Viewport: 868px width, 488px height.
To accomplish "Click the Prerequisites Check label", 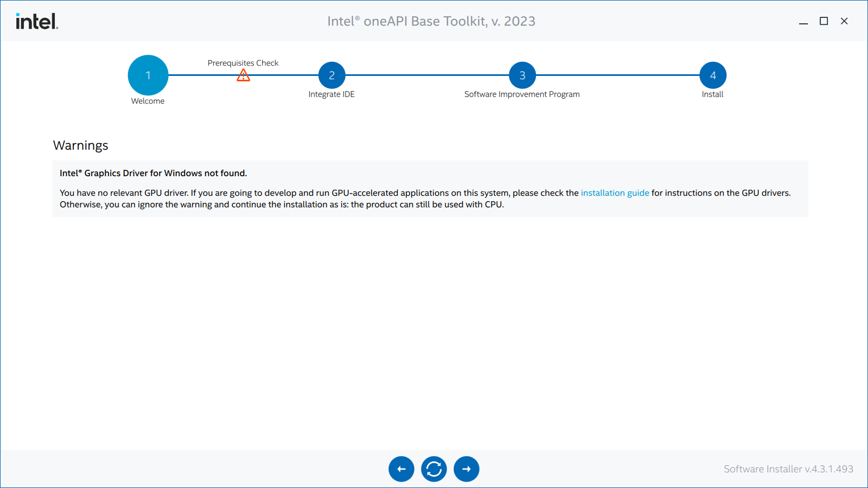I will (243, 63).
